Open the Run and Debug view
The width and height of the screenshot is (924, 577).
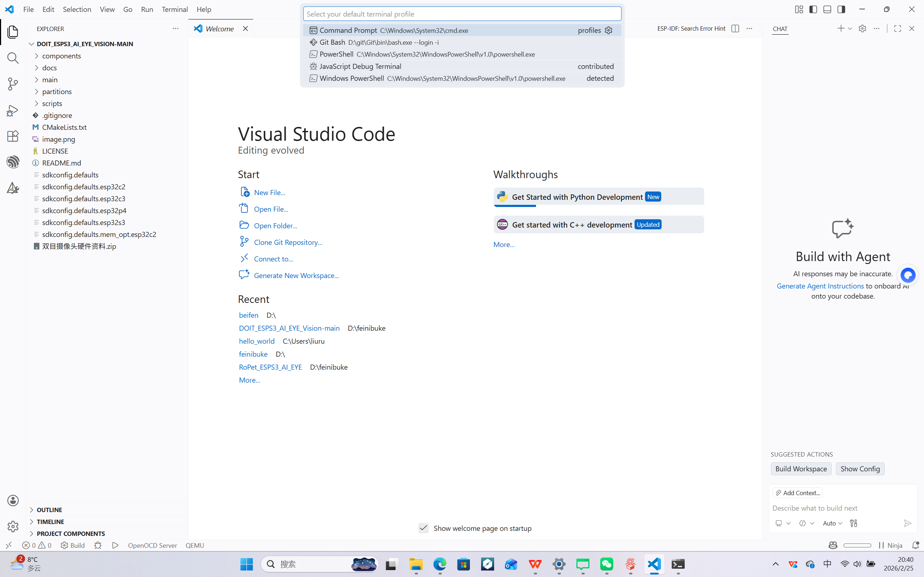[13, 110]
